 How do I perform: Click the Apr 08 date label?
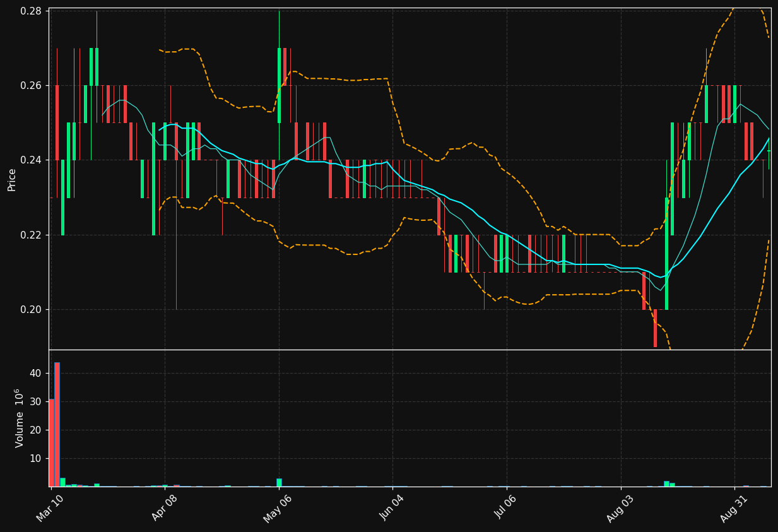164,507
